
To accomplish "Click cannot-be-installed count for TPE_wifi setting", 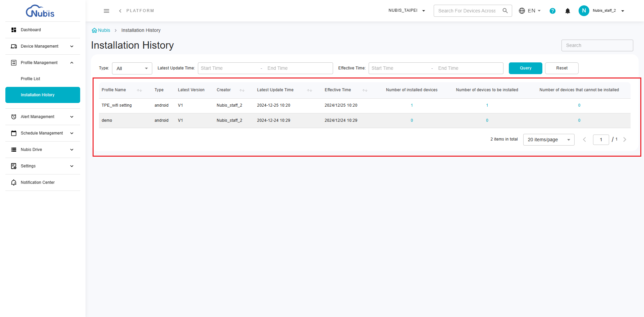I will point(579,105).
